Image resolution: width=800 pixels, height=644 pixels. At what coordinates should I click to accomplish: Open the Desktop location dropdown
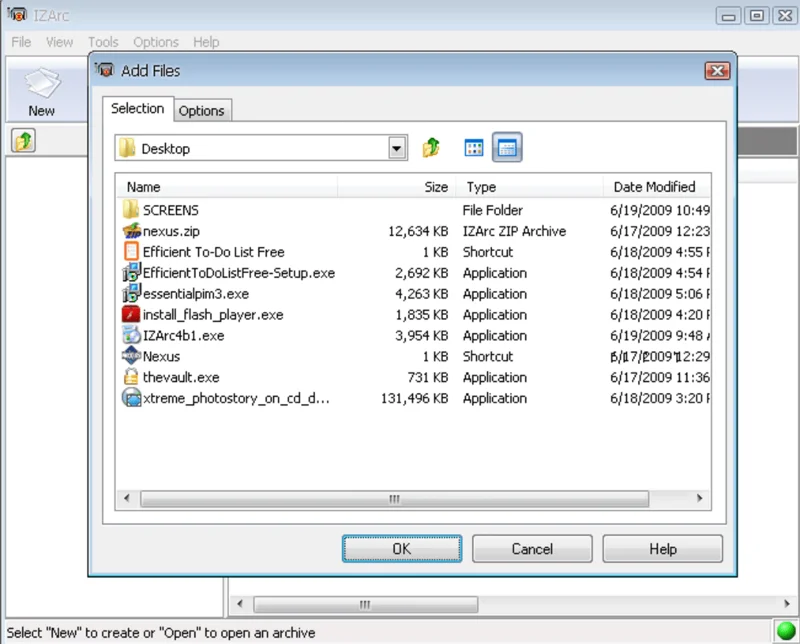[x=397, y=147]
